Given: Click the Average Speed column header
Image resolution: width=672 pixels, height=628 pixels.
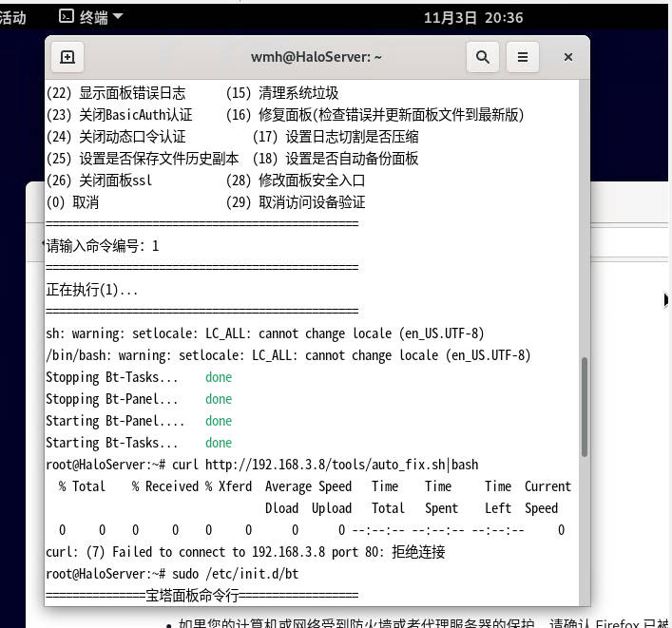Looking at the screenshot, I should point(308,486).
